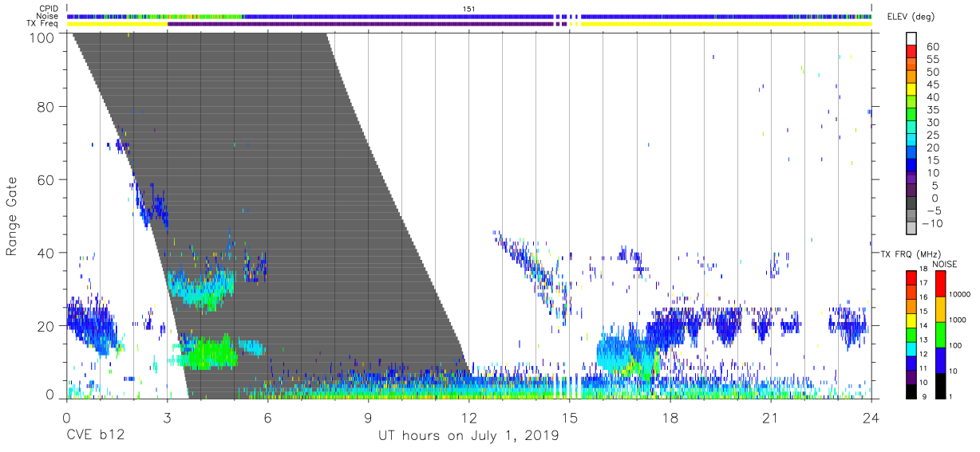Click the "20" tick on Range Gate axis
The image size is (980, 452).
pos(46,326)
